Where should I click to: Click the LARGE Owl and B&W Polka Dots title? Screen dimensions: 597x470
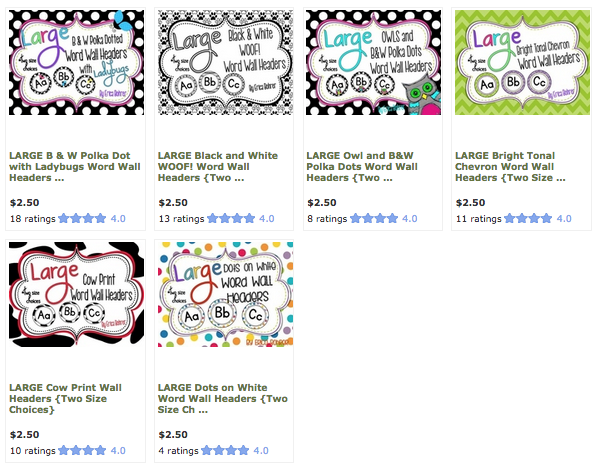[x=362, y=167]
